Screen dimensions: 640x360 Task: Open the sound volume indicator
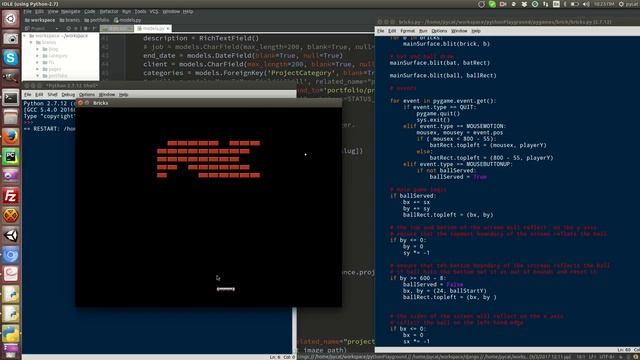tap(586, 4)
